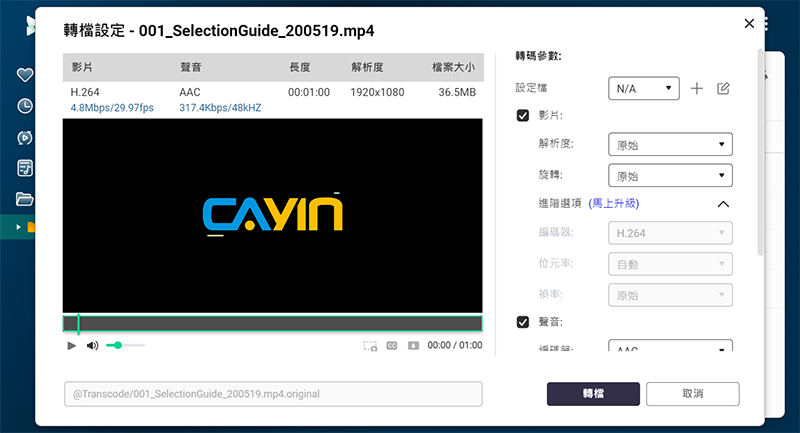Click the 36.5MB file size value
This screenshot has height=433, width=800.
point(457,92)
